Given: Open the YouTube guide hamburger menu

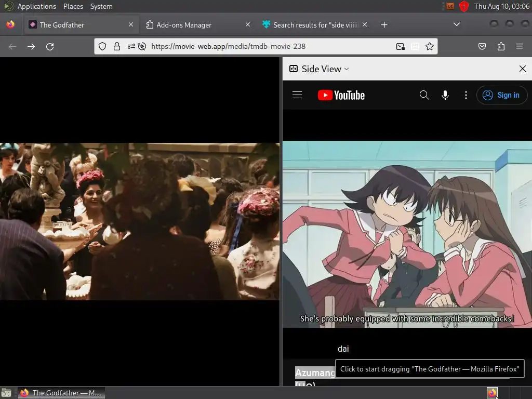Looking at the screenshot, I should (x=297, y=95).
